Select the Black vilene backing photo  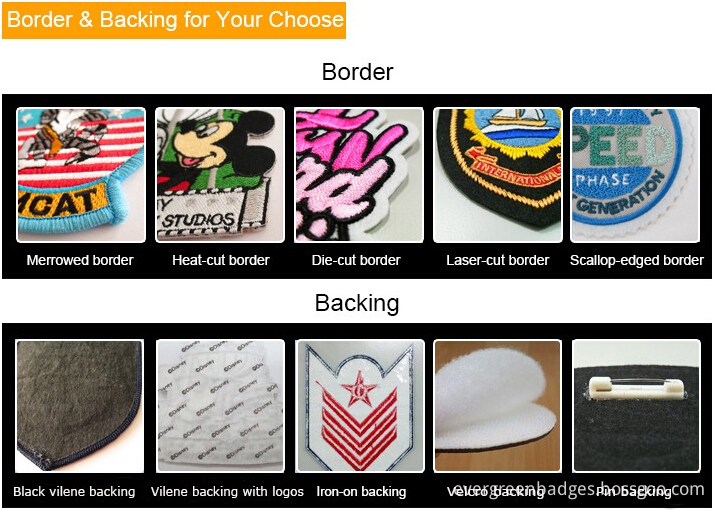(79, 406)
